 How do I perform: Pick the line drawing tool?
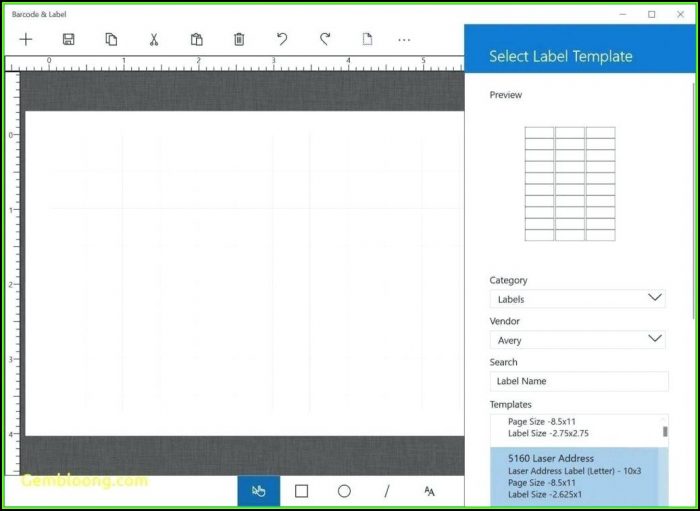point(387,491)
